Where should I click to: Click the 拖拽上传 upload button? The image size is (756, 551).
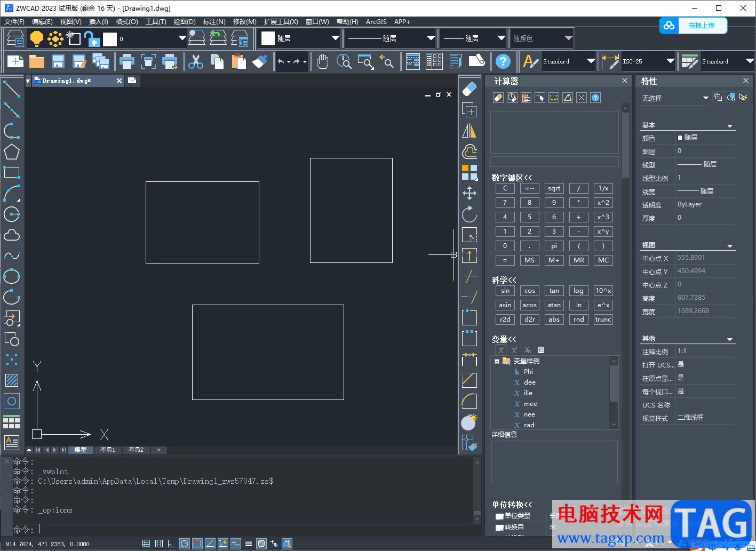click(694, 26)
